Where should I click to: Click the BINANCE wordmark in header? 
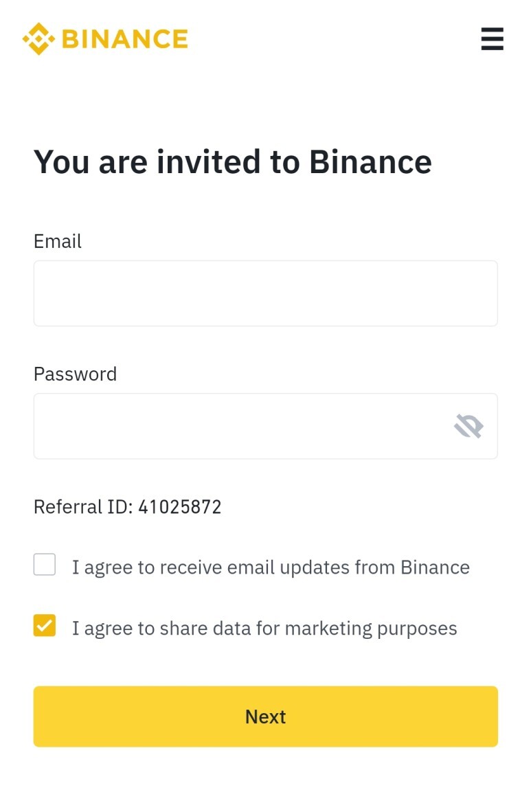125,39
